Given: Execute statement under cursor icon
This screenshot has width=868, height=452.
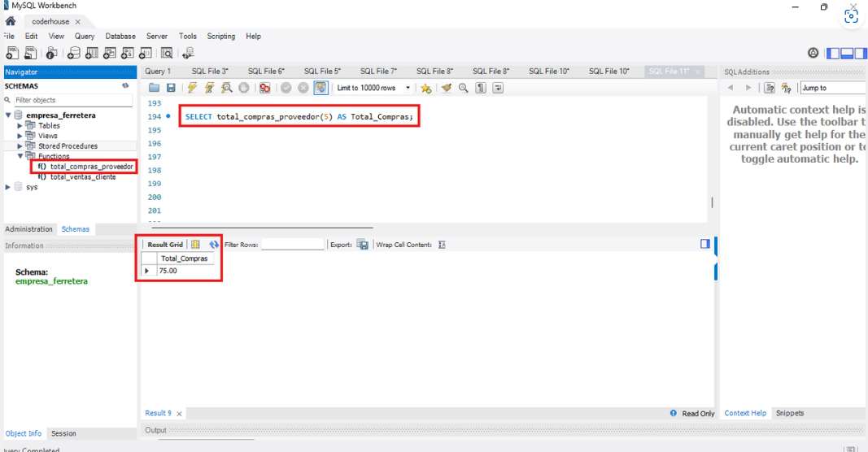Looking at the screenshot, I should [209, 88].
